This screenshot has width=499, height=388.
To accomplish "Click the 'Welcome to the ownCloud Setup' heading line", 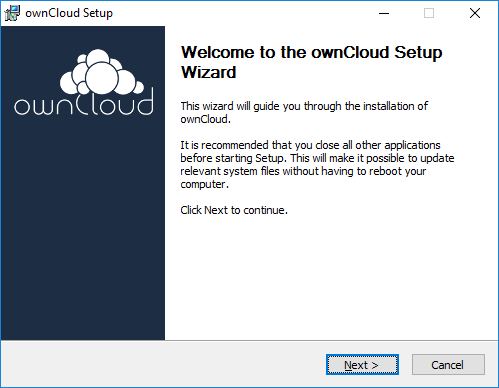I will (311, 52).
